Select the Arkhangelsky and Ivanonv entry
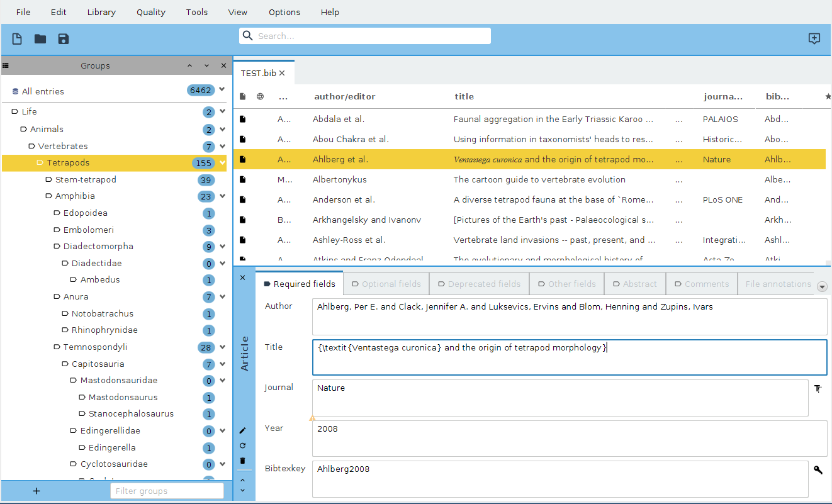 click(529, 220)
